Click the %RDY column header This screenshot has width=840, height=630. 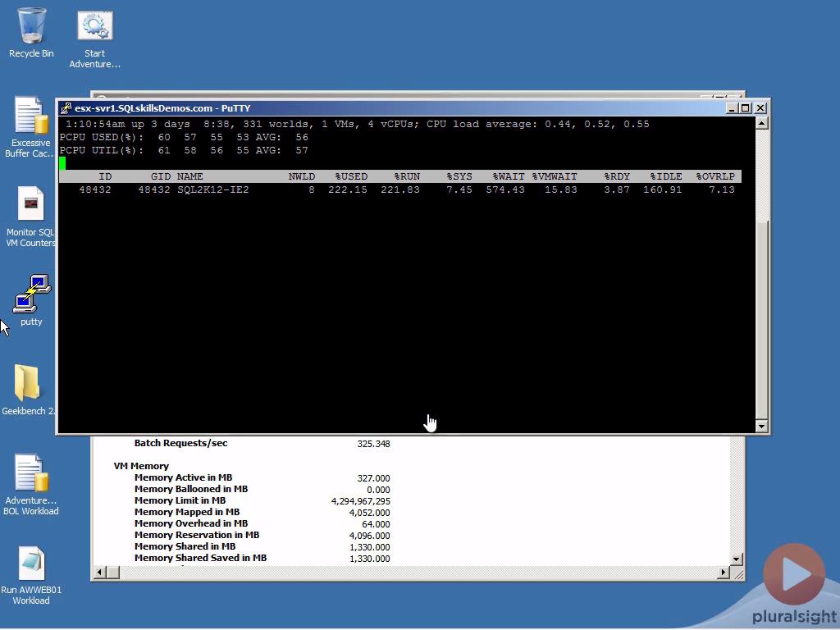tap(617, 176)
